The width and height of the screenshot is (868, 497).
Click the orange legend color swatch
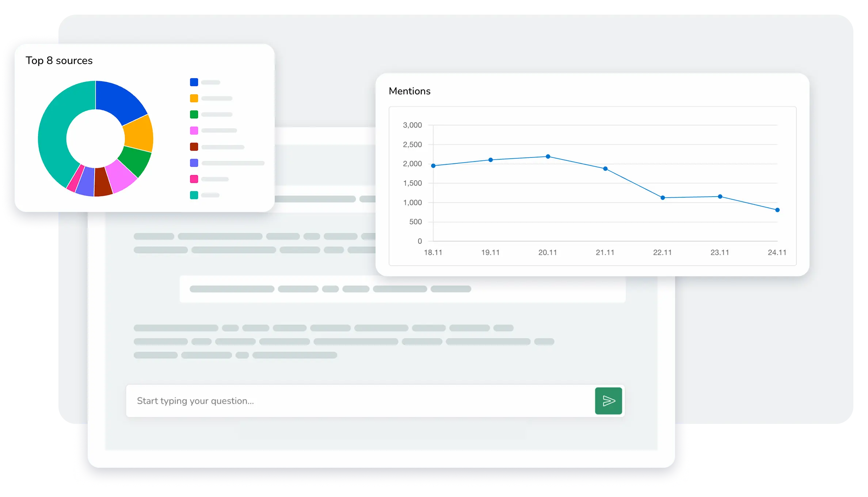194,98
